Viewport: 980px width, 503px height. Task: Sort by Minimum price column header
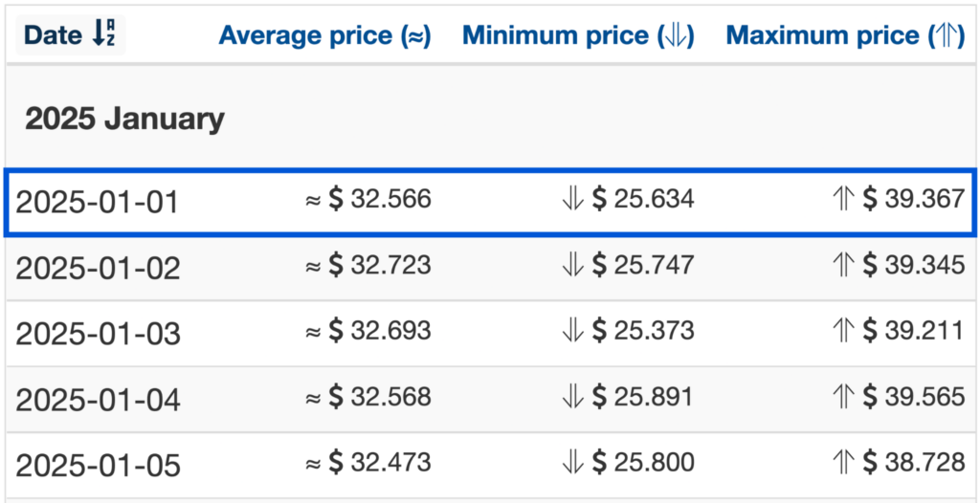pos(579,35)
